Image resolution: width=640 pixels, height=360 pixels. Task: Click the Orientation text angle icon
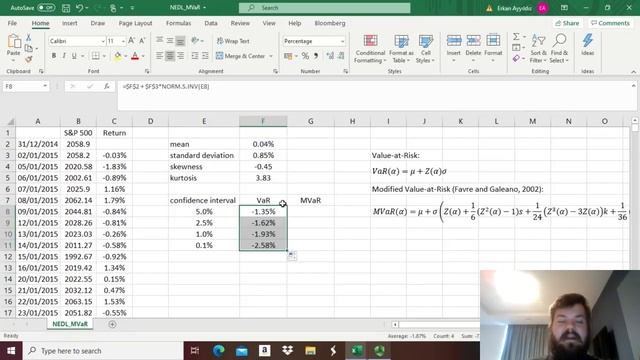point(196,40)
